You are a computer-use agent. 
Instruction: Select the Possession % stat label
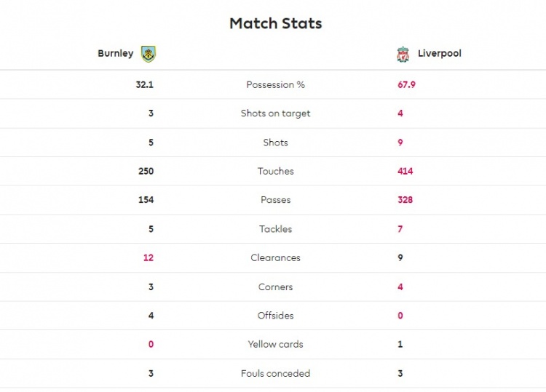click(x=275, y=84)
